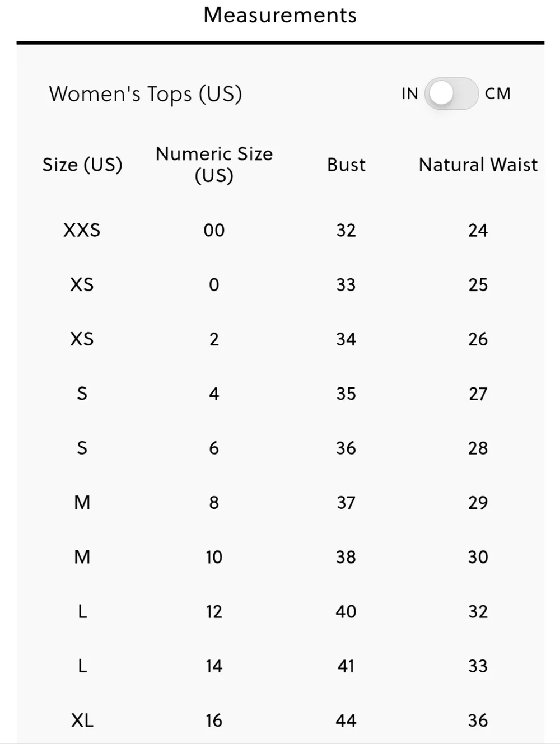Click the Numeric Size (US) column header
The width and height of the screenshot is (560, 744).
(x=214, y=165)
